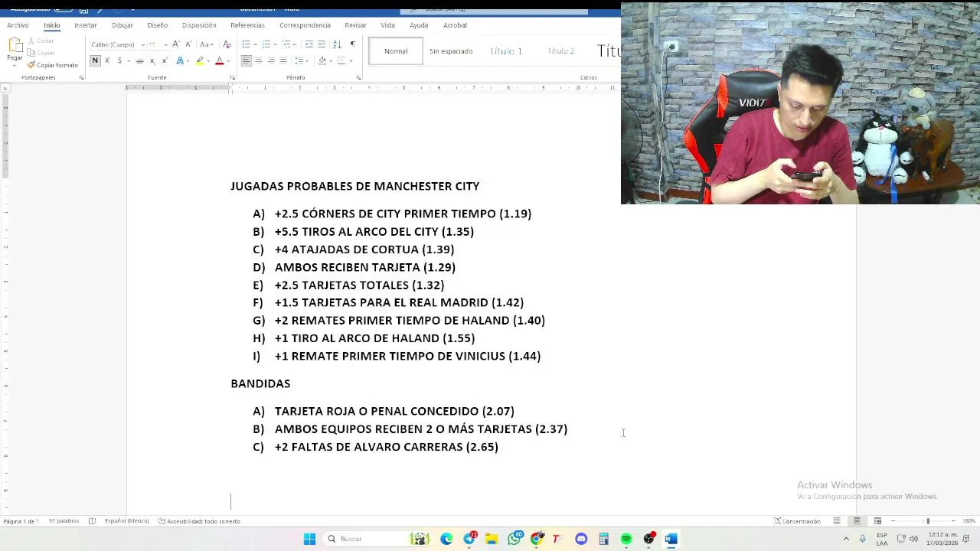Viewport: 980px width, 551px height.
Task: Apply superscript formatting
Action: pos(165,60)
